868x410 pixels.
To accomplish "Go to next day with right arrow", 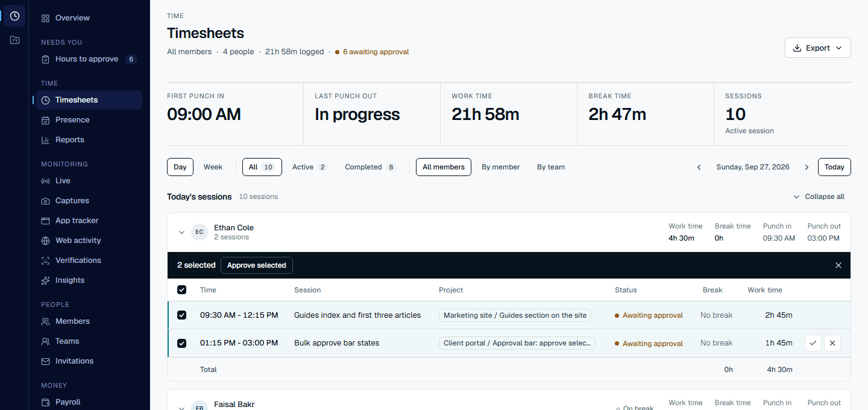I will [x=807, y=167].
